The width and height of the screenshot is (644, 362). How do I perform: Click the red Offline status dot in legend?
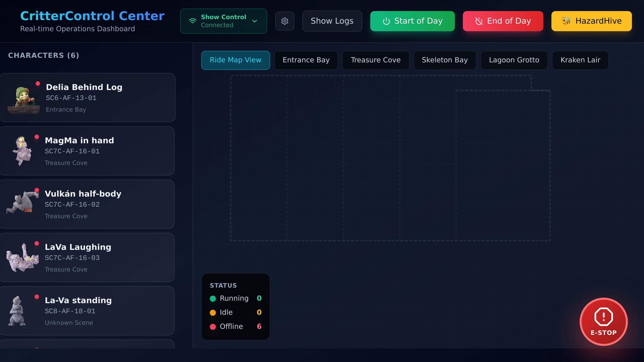pyautogui.click(x=213, y=327)
